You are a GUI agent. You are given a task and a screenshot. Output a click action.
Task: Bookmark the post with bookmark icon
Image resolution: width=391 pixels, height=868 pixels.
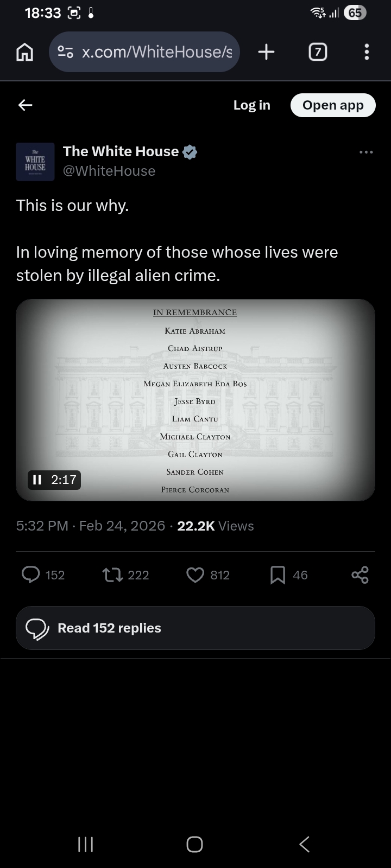pyautogui.click(x=278, y=575)
